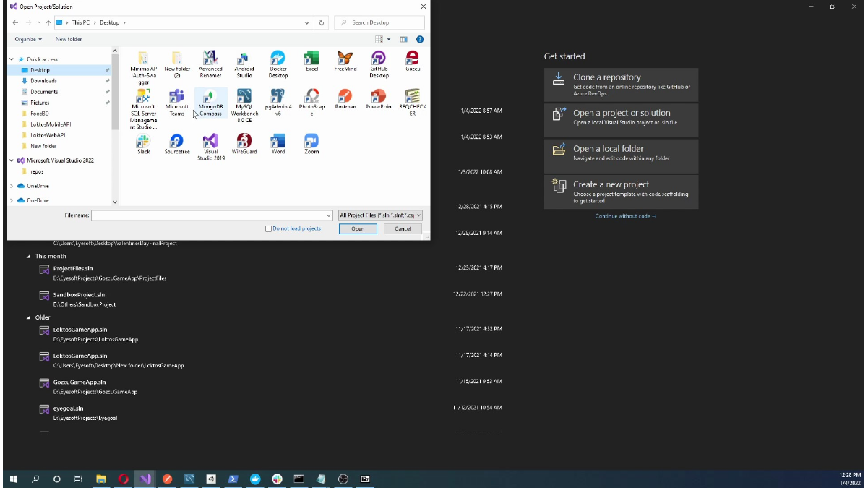868x488 pixels.
Task: Click the dialog help question mark icon
Action: pyautogui.click(x=420, y=39)
